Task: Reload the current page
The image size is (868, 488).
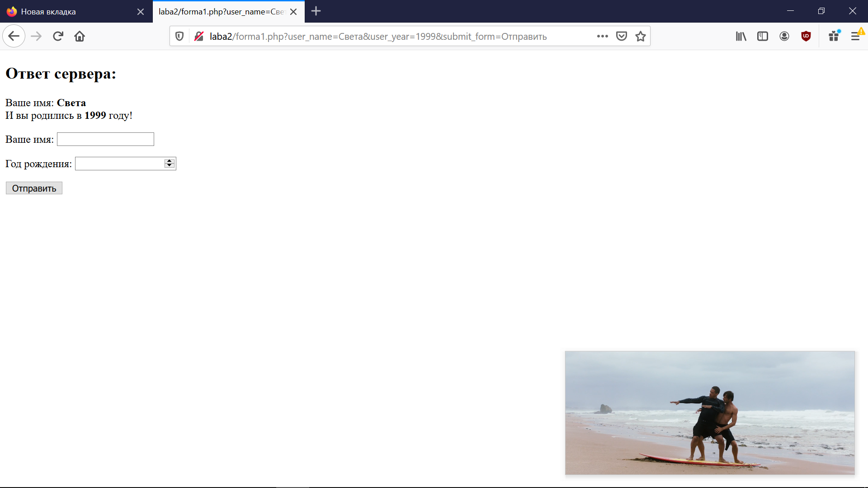Action: 58,36
